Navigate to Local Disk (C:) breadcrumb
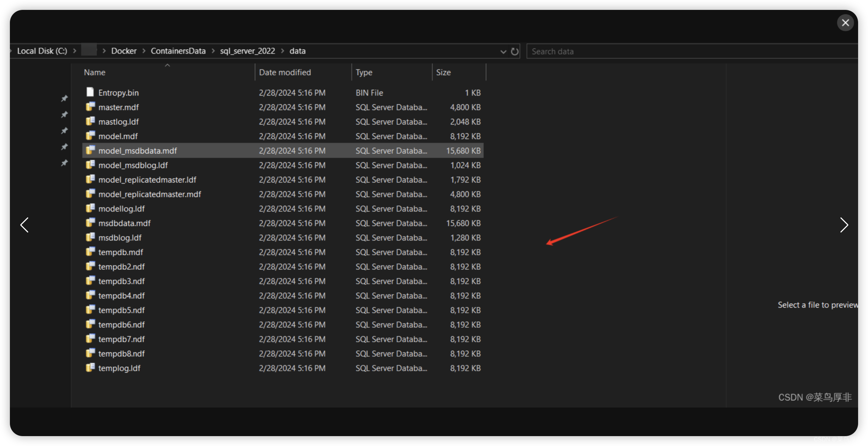The width and height of the screenshot is (868, 446). (42, 51)
